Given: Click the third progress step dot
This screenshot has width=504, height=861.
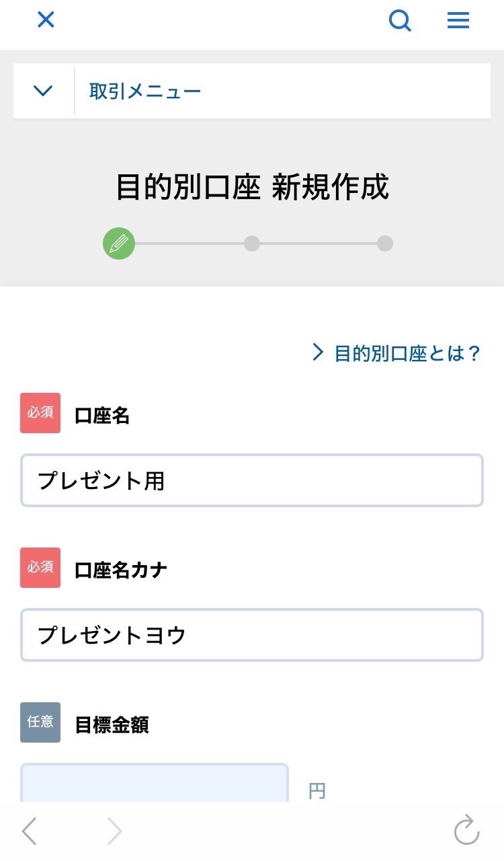Looking at the screenshot, I should (x=385, y=244).
